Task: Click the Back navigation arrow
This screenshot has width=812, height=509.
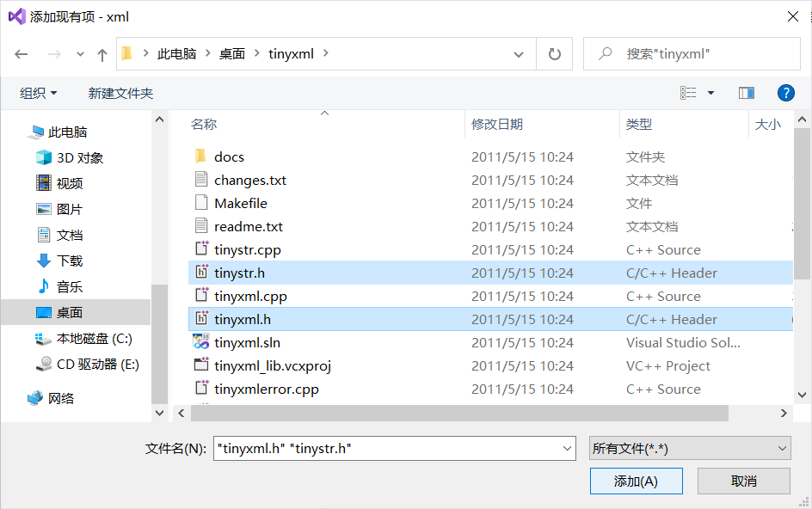Action: pyautogui.click(x=21, y=53)
